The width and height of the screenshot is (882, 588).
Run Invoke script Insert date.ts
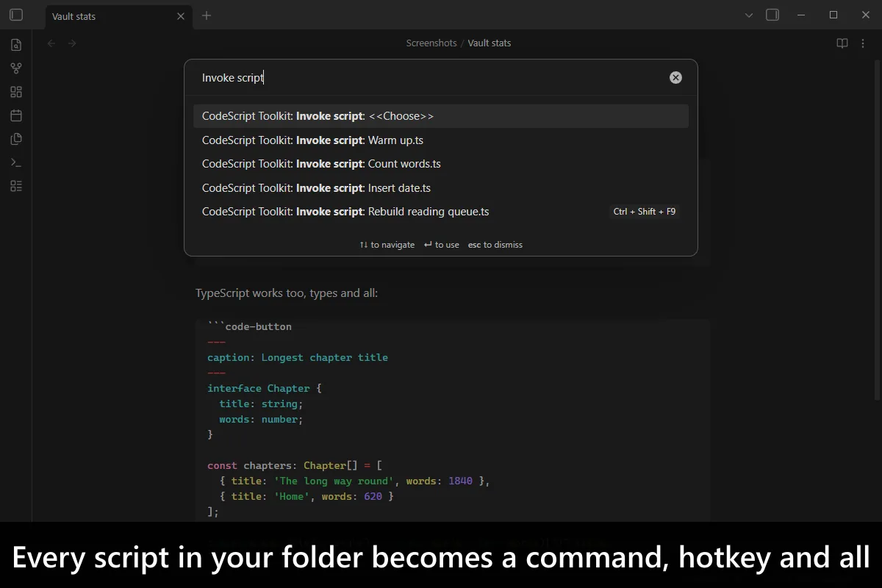[x=441, y=188]
